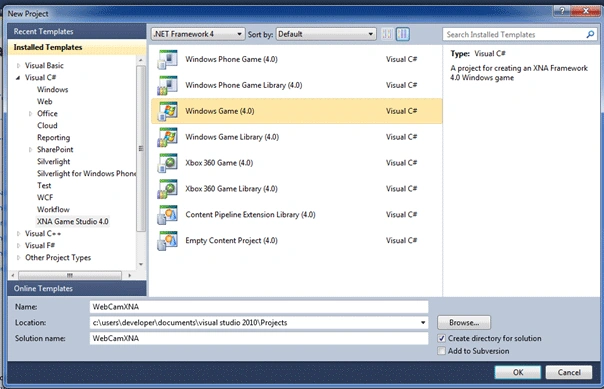Screen dimensions: 604x389
Task: Expand the Office tree node
Action: [30, 114]
